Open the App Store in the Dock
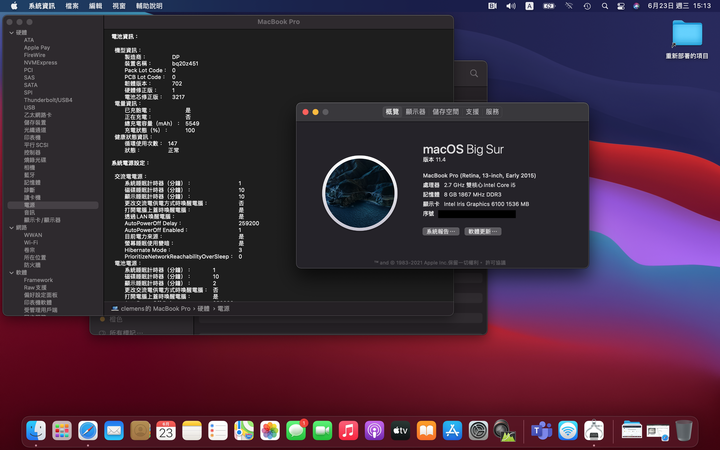The height and width of the screenshot is (450, 720). pyautogui.click(x=452, y=430)
